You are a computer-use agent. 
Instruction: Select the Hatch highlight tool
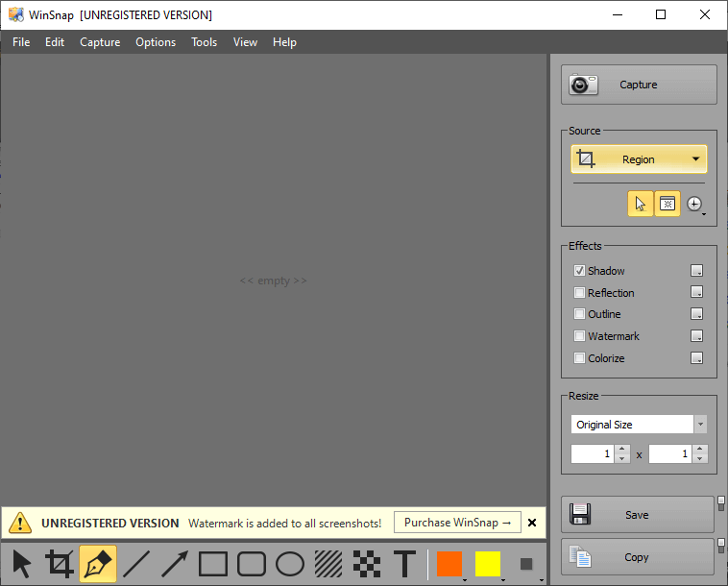tap(328, 564)
